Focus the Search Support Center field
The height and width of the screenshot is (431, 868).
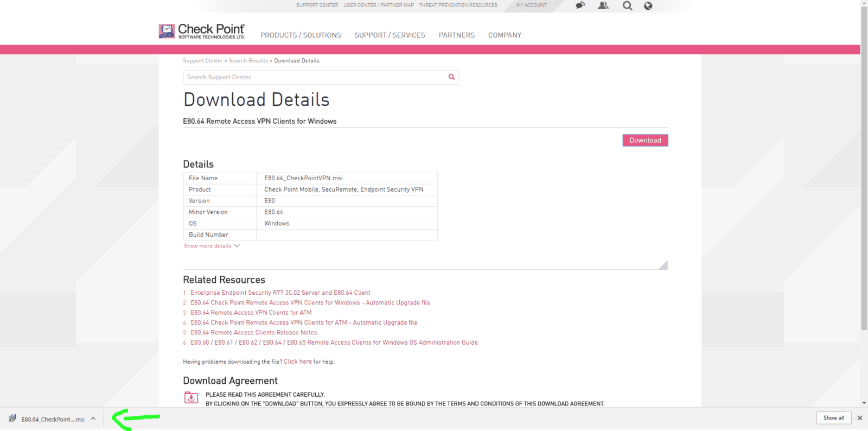click(x=315, y=77)
